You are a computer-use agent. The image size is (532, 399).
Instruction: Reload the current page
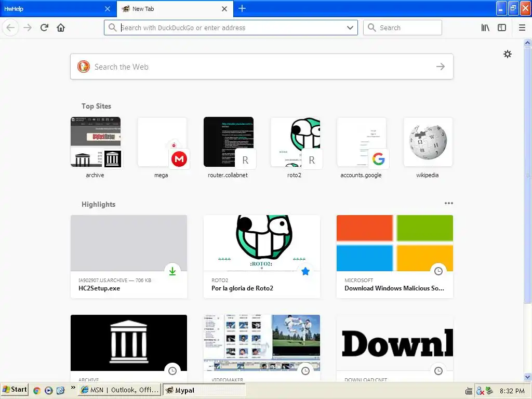(x=45, y=28)
